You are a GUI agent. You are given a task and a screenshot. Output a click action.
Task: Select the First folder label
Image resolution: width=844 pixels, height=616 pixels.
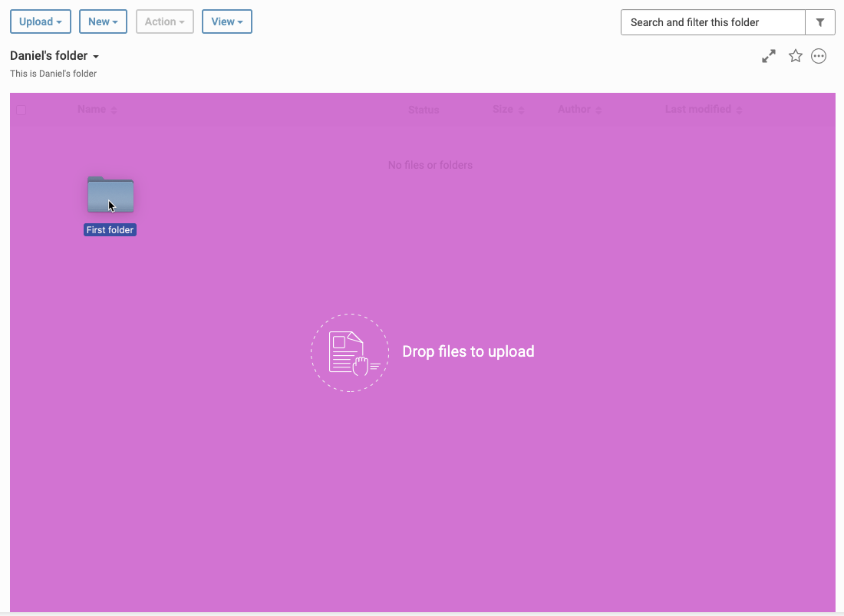coord(110,230)
